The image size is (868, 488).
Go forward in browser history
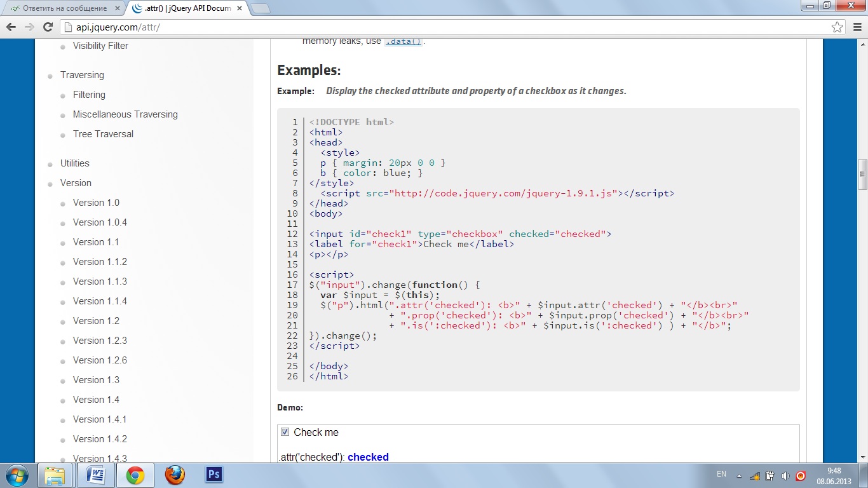pyautogui.click(x=29, y=27)
